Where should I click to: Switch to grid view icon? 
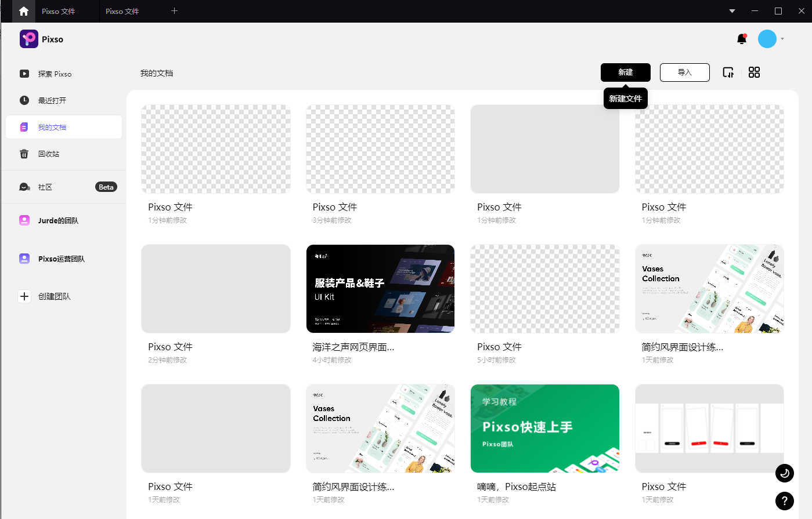[x=754, y=72]
